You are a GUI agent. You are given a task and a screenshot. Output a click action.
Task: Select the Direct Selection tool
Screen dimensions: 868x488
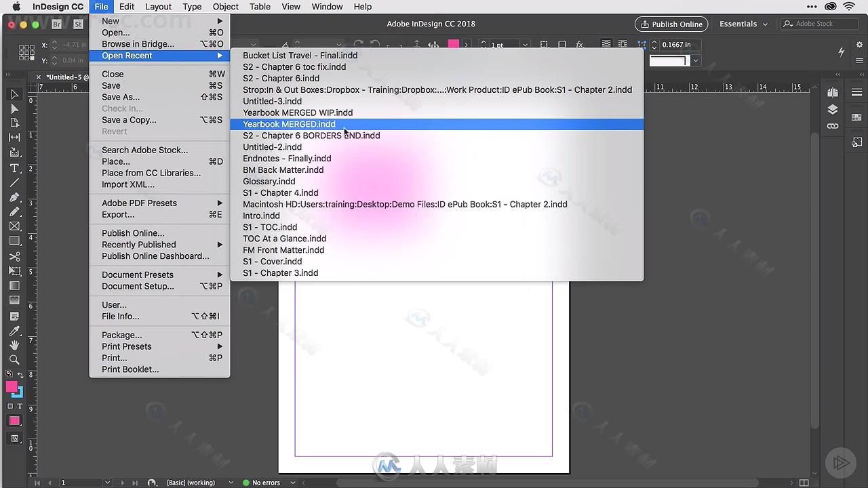14,108
